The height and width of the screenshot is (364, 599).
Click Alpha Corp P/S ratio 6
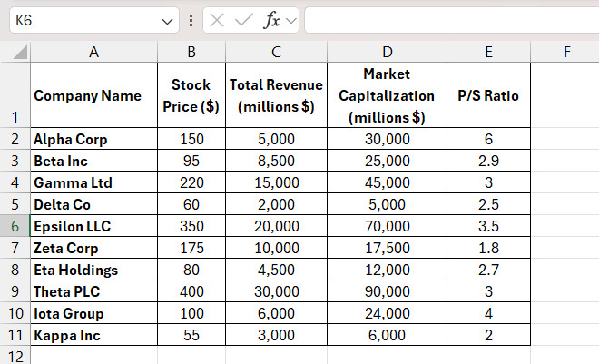pyautogui.click(x=488, y=139)
